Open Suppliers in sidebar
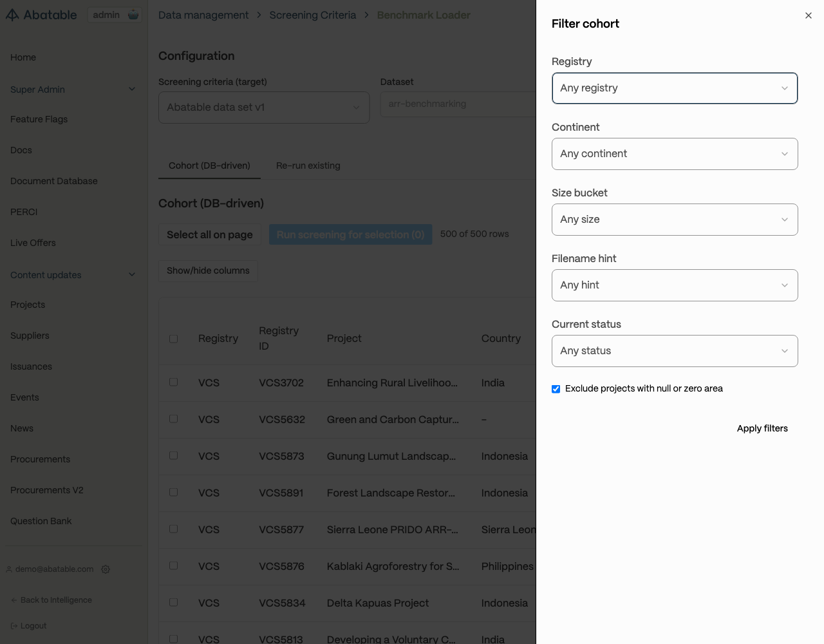Image resolution: width=824 pixels, height=644 pixels. pyautogui.click(x=30, y=336)
